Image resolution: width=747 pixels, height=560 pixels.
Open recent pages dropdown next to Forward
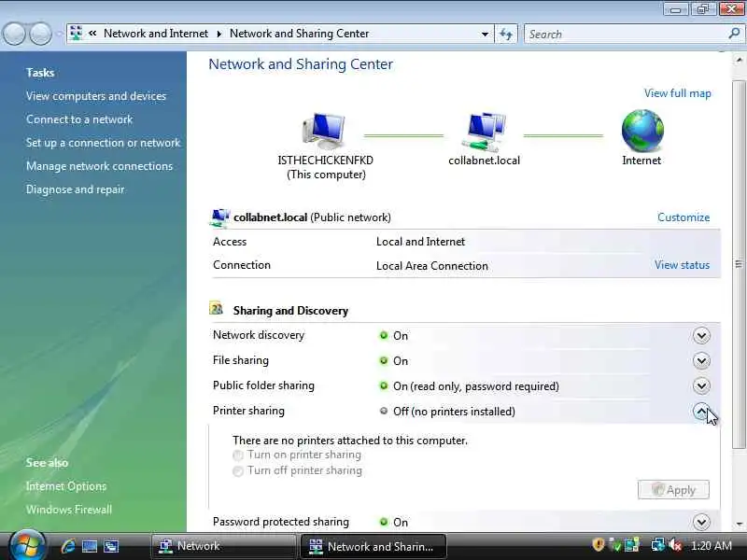(59, 34)
